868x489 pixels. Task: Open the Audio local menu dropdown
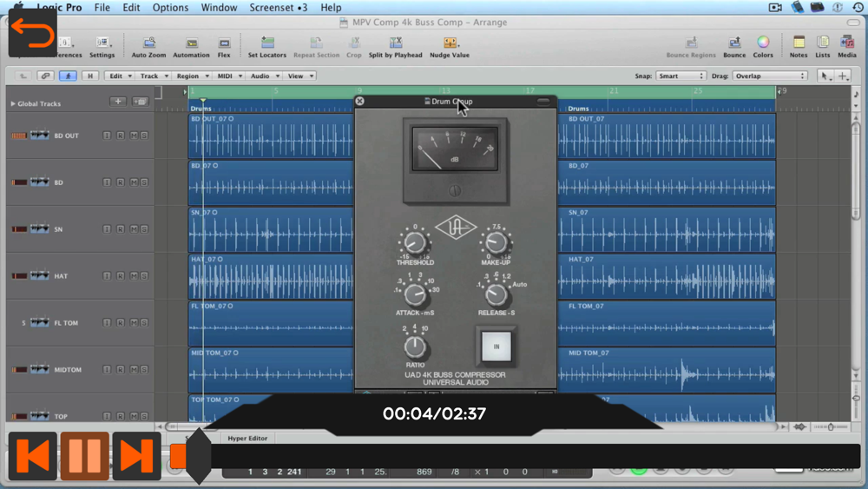264,76
